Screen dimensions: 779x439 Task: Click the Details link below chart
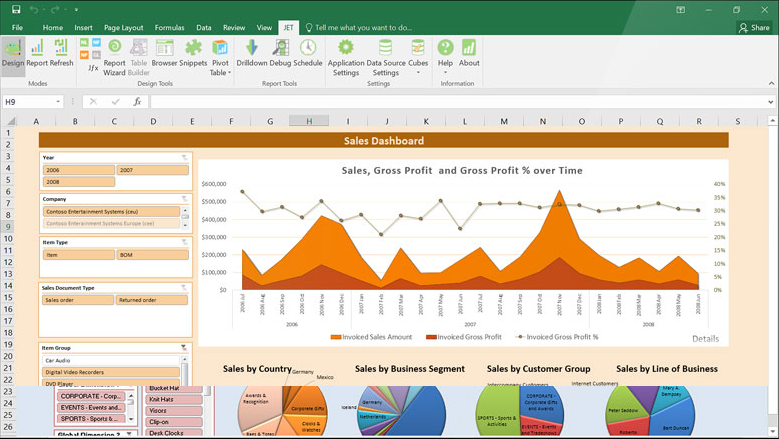click(704, 339)
